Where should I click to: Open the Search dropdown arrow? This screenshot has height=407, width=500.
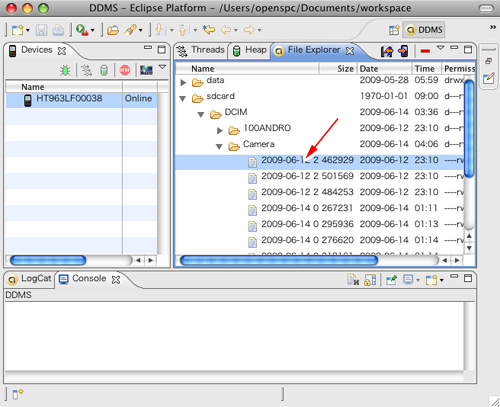coord(141,30)
